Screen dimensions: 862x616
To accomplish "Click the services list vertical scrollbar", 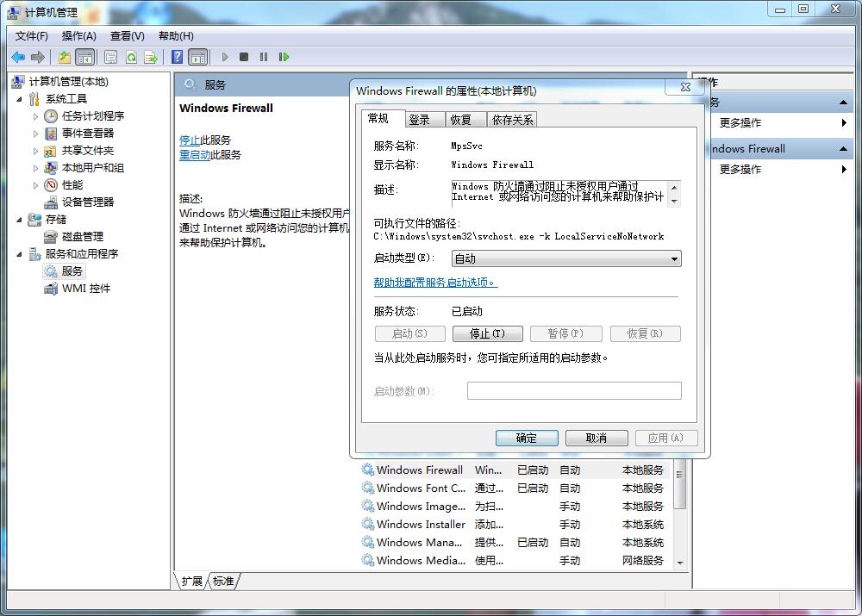I will 680,517.
